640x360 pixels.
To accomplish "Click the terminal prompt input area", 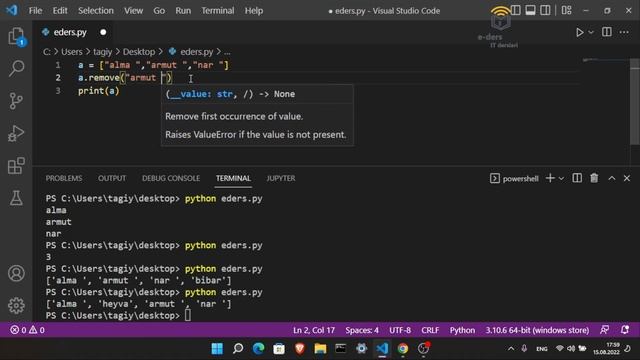I will click(187, 316).
